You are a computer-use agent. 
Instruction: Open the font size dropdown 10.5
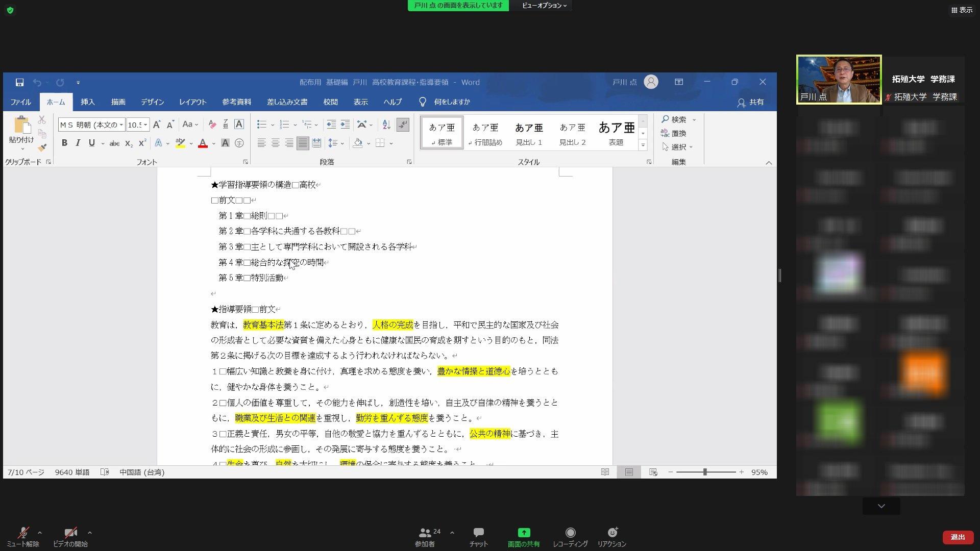tap(145, 125)
